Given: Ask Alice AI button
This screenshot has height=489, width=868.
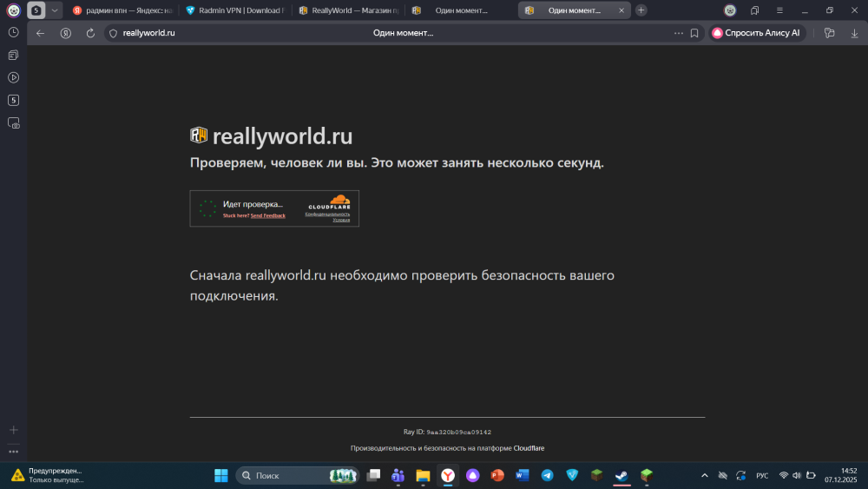Looking at the screenshot, I should 757,33.
